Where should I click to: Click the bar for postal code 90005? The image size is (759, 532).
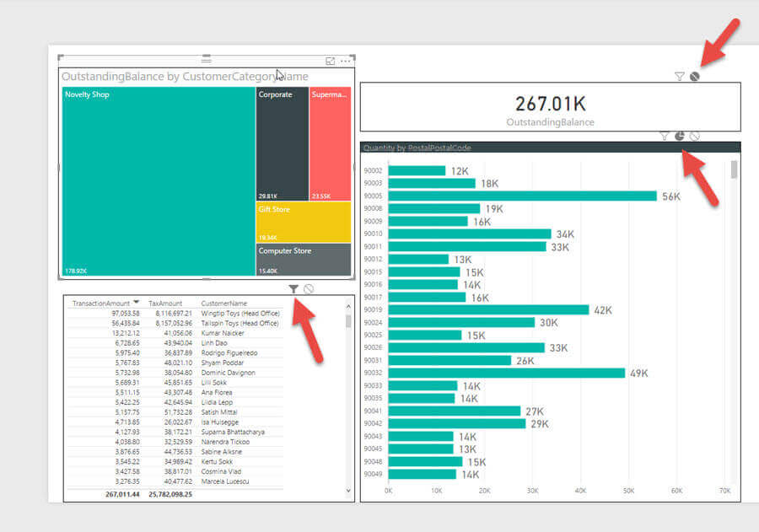(x=521, y=196)
